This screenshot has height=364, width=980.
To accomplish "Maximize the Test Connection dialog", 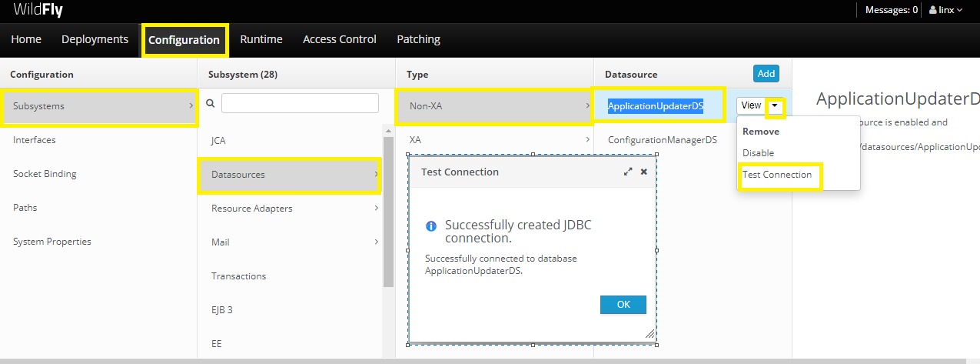I will pyautogui.click(x=628, y=172).
